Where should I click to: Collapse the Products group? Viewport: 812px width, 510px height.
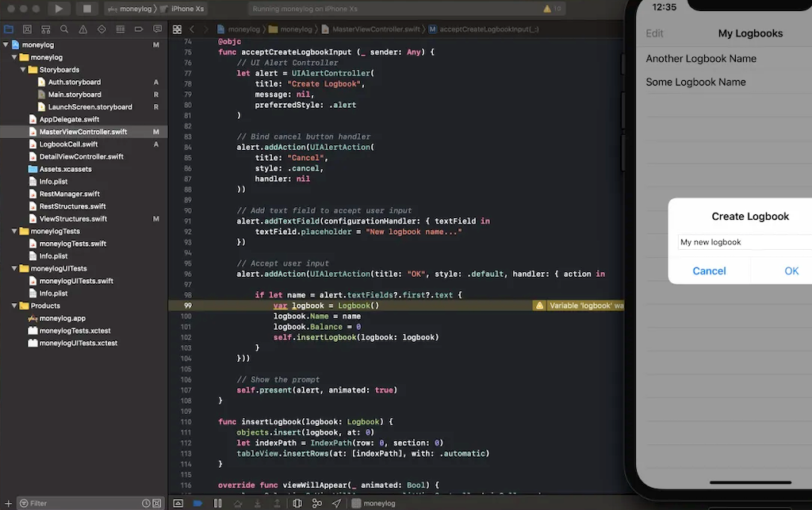[14, 305]
